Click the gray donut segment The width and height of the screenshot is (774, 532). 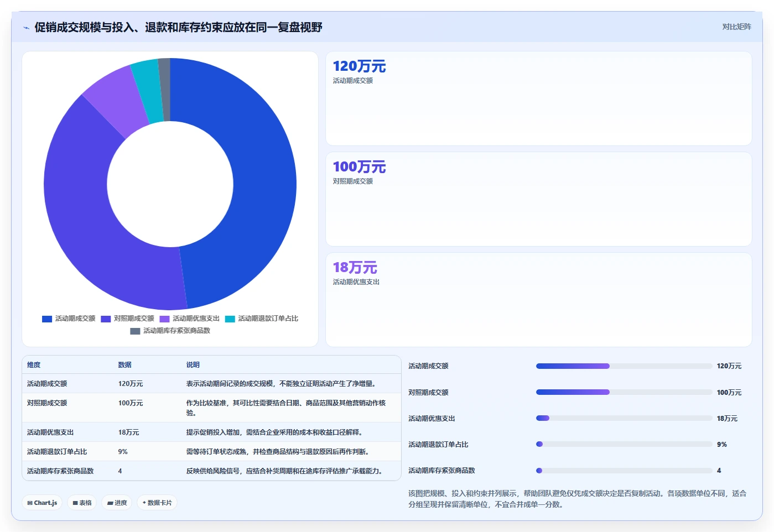(x=164, y=90)
